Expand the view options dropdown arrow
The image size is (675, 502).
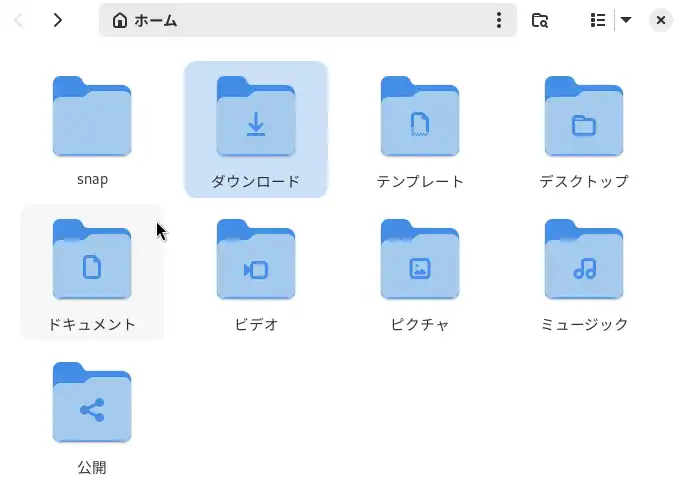pyautogui.click(x=626, y=20)
